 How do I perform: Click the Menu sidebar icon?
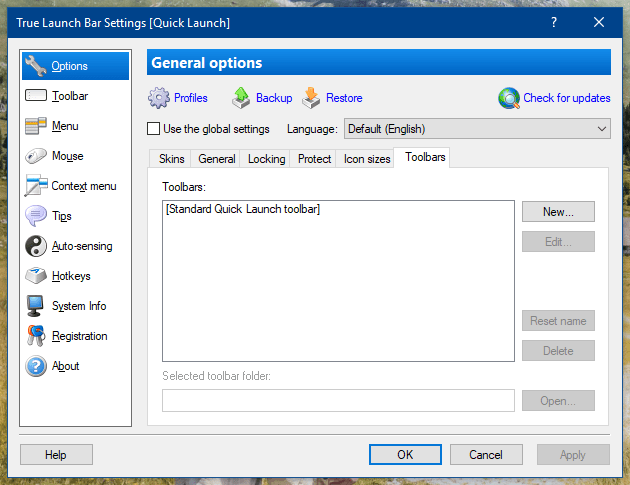[35, 126]
